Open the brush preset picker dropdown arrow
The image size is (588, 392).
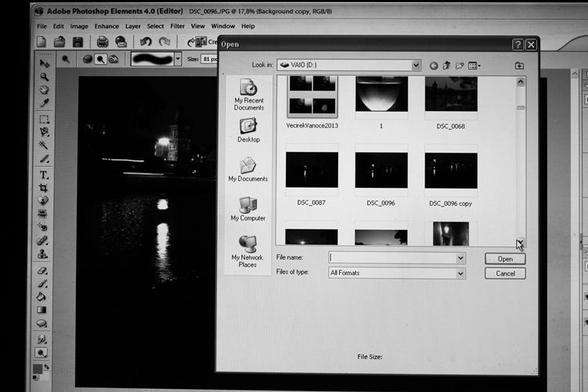point(179,59)
